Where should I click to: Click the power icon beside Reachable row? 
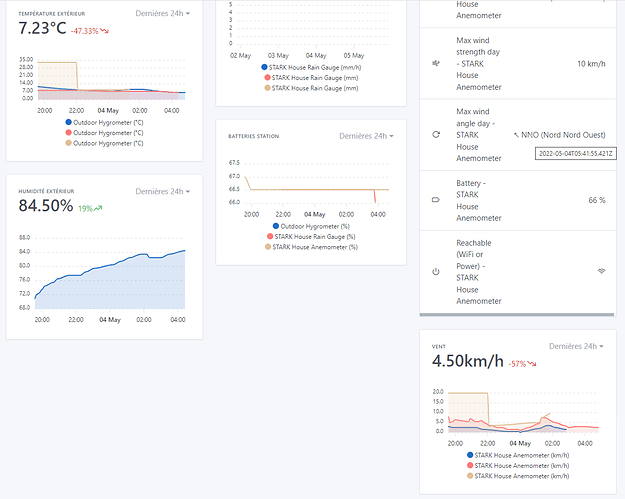tap(435, 271)
